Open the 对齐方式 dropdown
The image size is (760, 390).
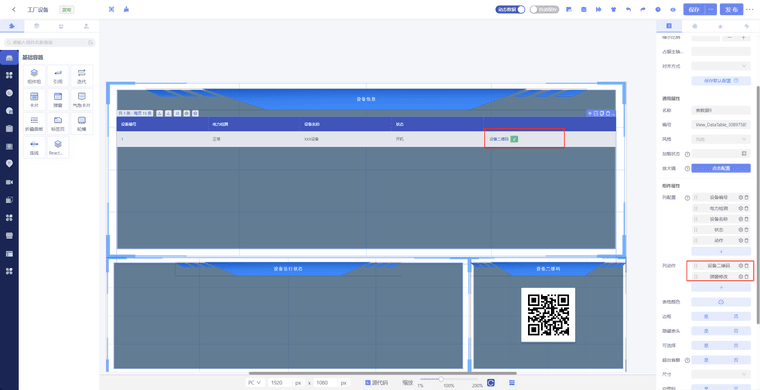[x=721, y=66]
